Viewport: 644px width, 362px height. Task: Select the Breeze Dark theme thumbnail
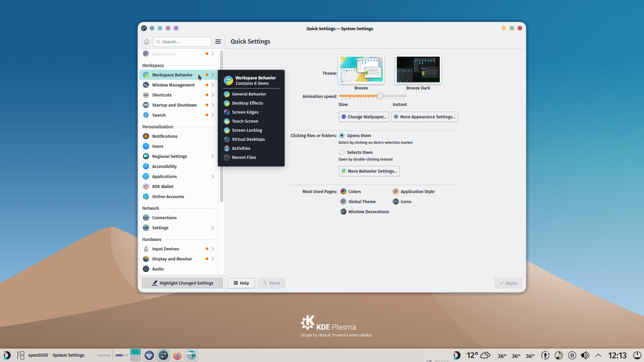[418, 69]
